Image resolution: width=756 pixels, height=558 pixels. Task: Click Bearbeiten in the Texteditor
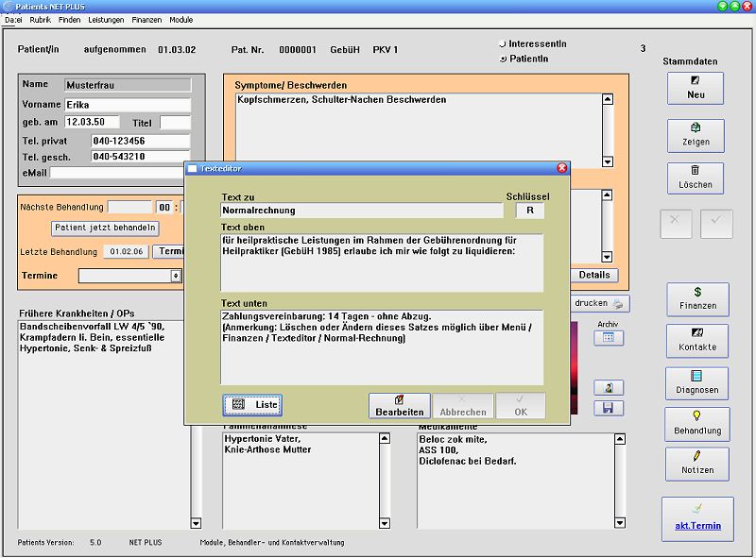[x=399, y=405]
